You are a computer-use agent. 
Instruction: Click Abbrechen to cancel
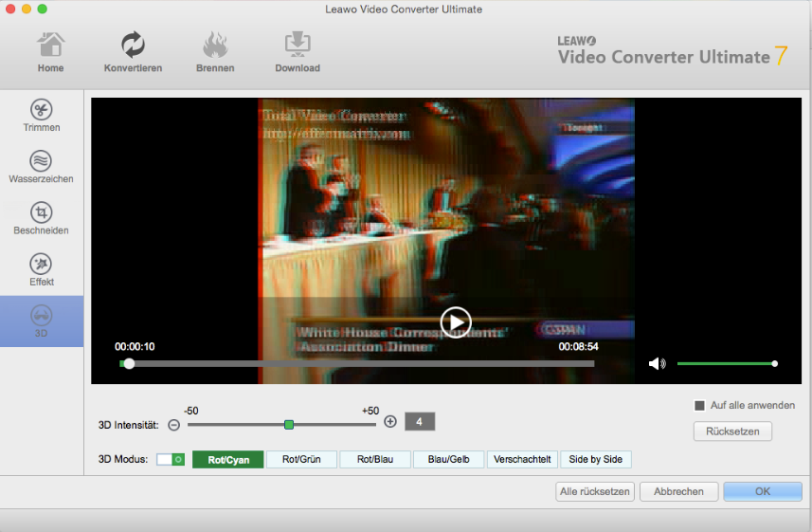(x=679, y=491)
